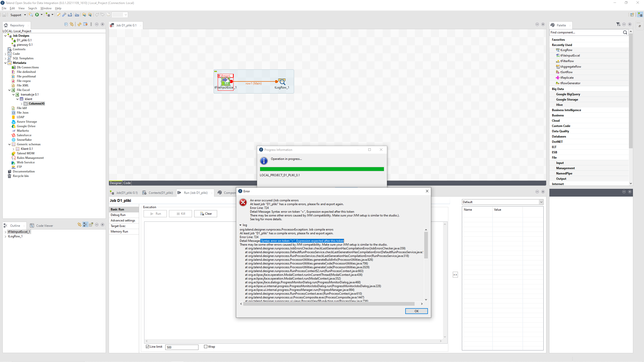Click the tReplicate palette component
This screenshot has height=362, width=644.
(x=567, y=78)
